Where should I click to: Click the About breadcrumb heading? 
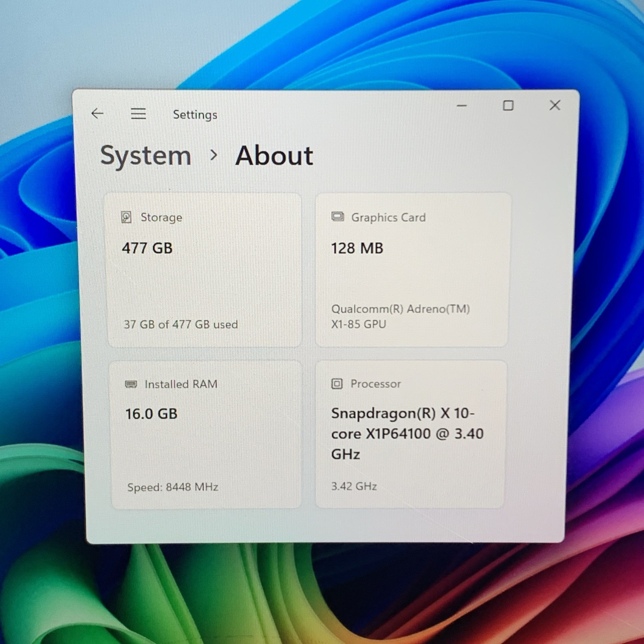pos(274,155)
